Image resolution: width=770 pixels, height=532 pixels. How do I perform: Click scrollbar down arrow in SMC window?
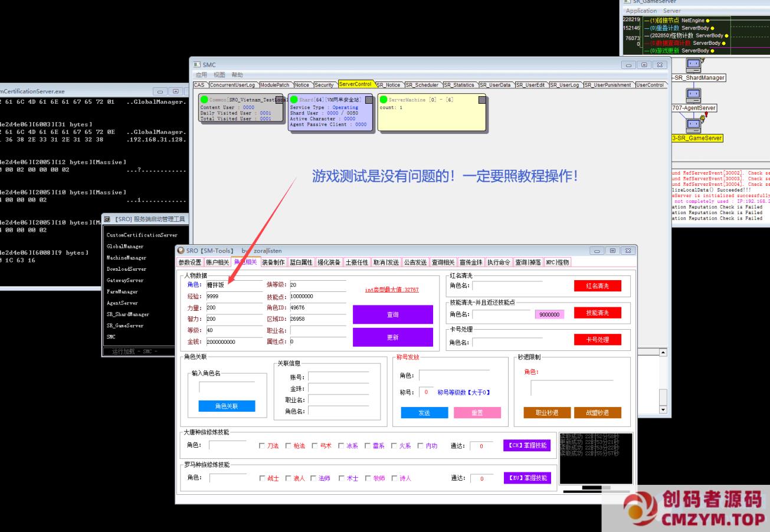coord(662,410)
